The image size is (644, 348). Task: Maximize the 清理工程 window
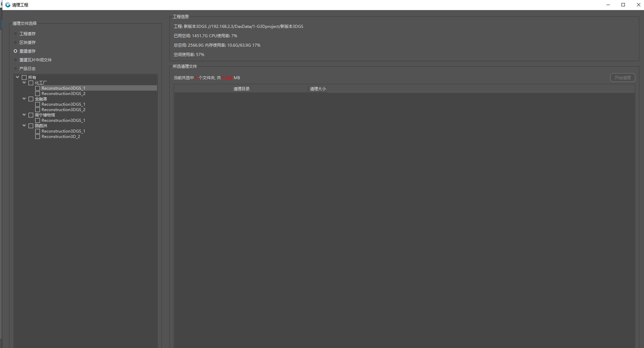[623, 5]
